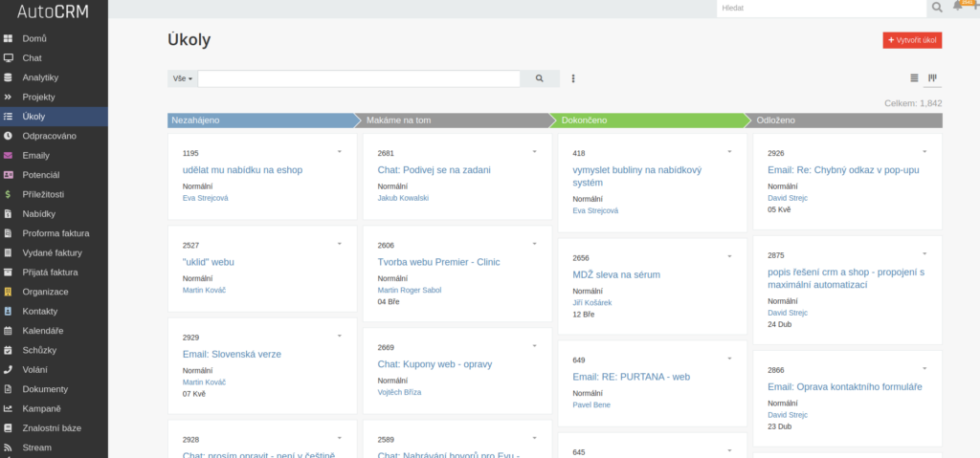Click the Schůzky calendar-check icon
The width and height of the screenshot is (980, 458).
pos(8,350)
